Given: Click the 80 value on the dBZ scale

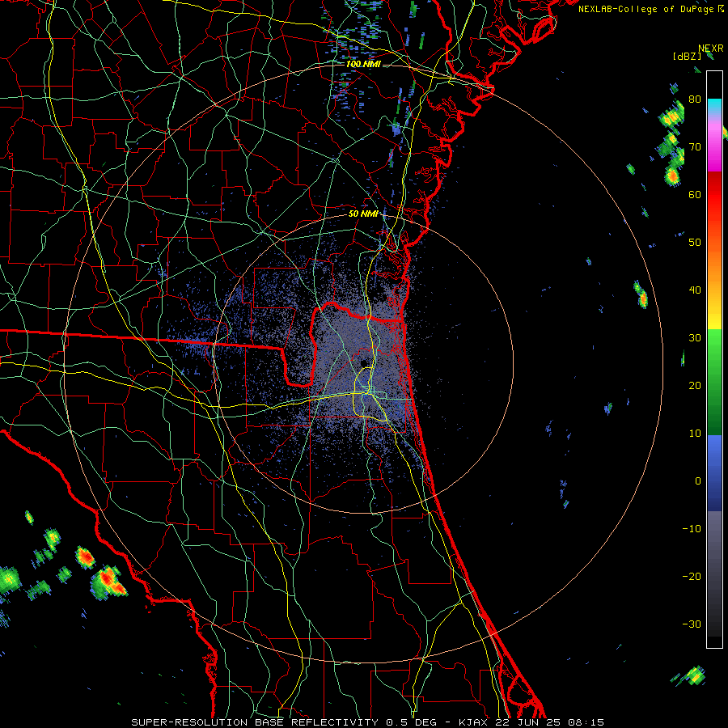Looking at the screenshot, I should [695, 99].
